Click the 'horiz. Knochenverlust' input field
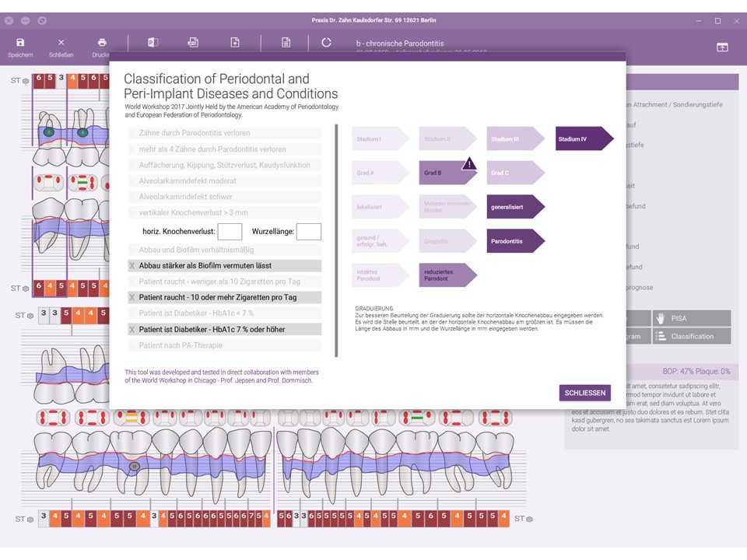Image resolution: width=747 pixels, height=560 pixels. pos(230,232)
